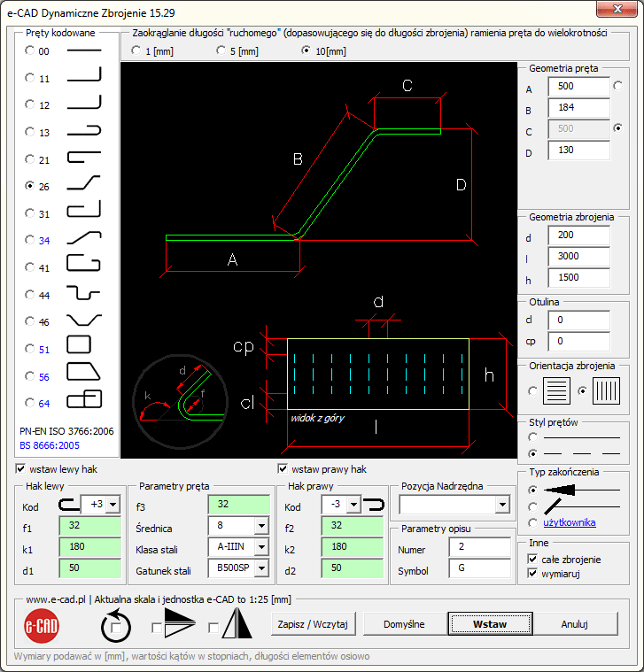Click the Symbol input field

480,568
